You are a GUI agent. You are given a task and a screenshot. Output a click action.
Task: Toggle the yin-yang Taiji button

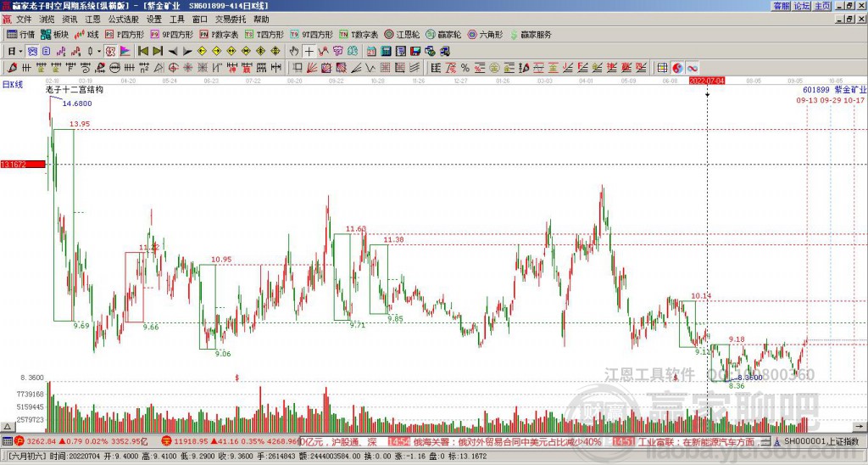677,68
